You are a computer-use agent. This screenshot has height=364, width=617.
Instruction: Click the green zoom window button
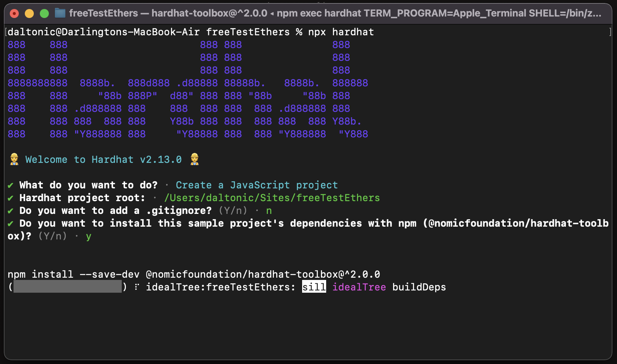(x=44, y=14)
